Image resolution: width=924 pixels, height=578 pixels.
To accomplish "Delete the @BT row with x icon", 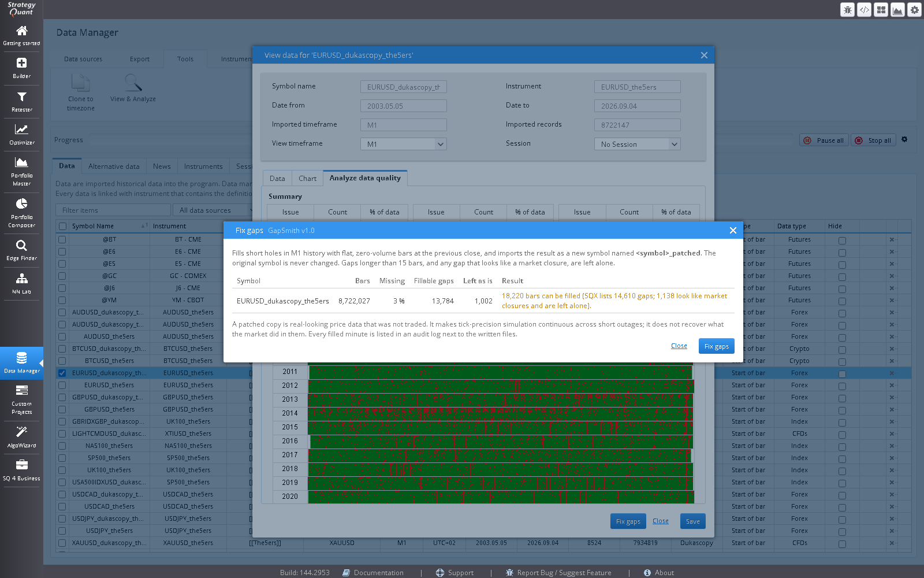I will [x=892, y=239].
